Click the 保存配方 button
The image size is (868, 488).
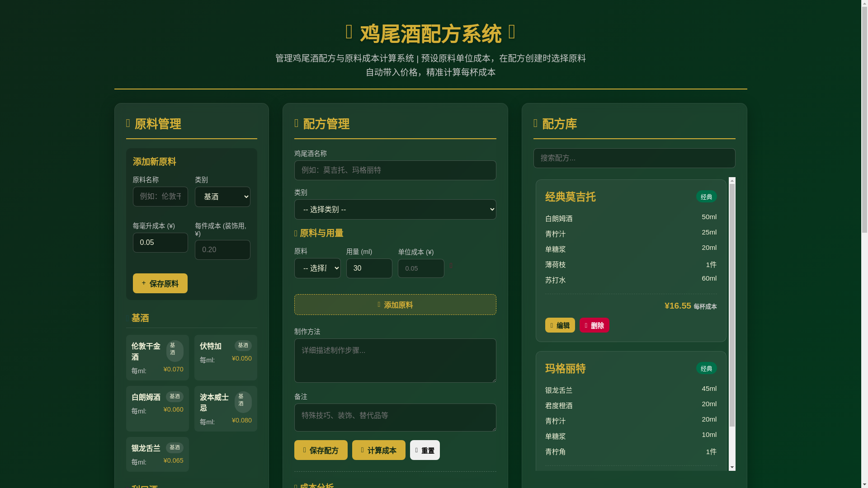[321, 450]
